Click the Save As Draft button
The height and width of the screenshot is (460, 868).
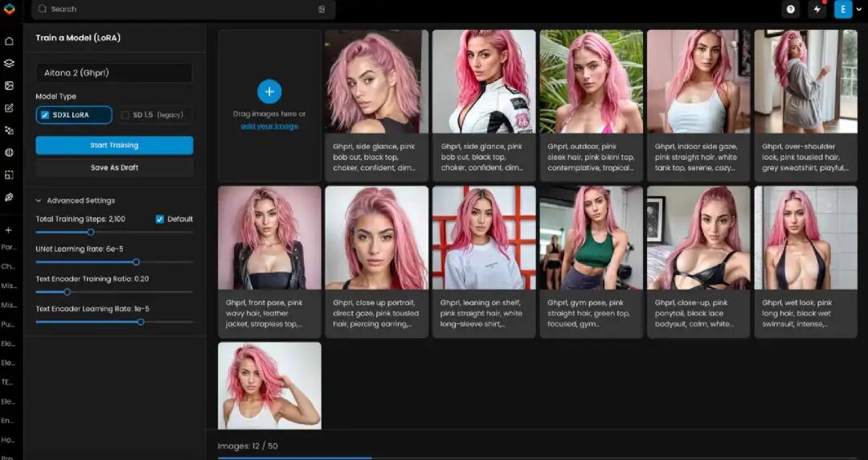(115, 167)
